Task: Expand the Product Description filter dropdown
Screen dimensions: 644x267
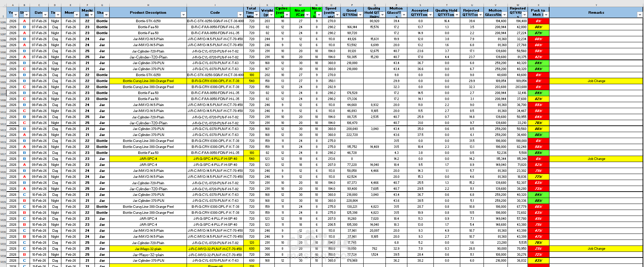Action: pyautogui.click(x=183, y=15)
